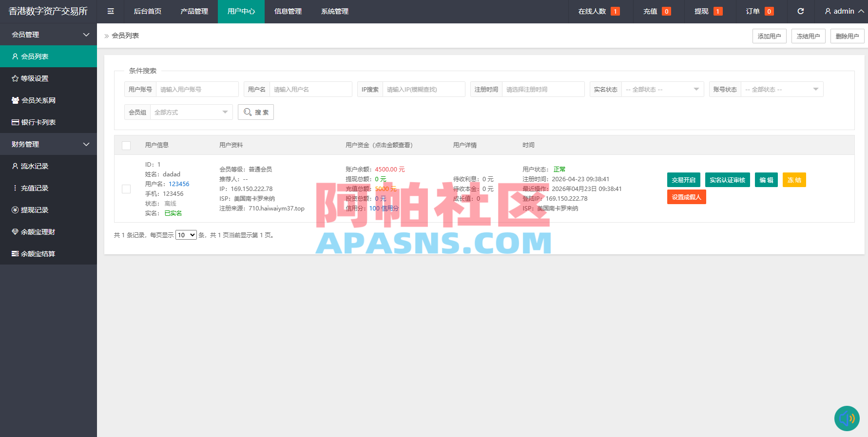The height and width of the screenshot is (437, 868).
Task: Focus the IP搜索 input field
Action: pos(424,90)
